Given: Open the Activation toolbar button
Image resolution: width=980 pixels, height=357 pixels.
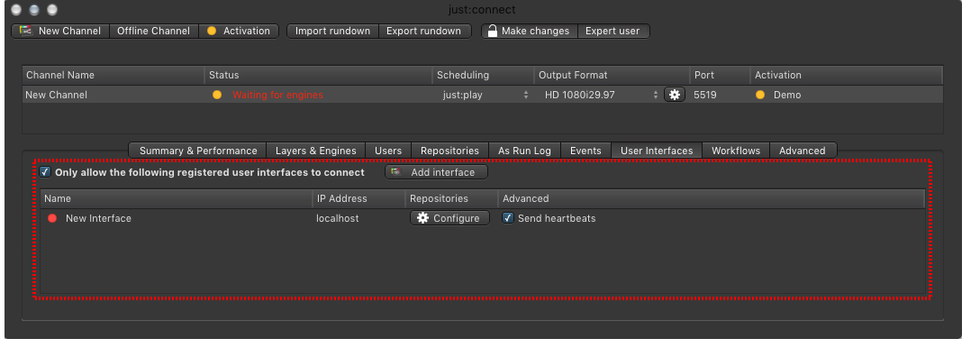Looking at the screenshot, I should click(239, 31).
